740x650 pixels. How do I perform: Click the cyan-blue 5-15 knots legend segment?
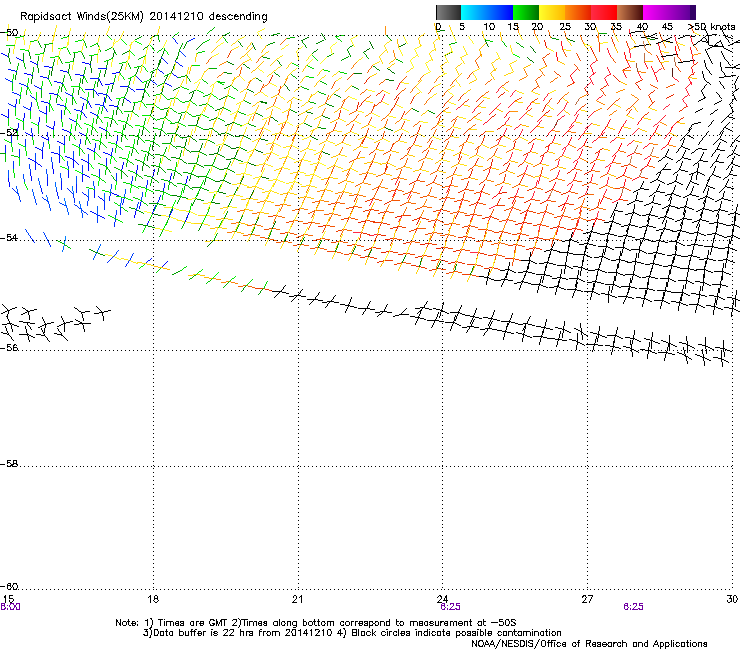point(487,12)
